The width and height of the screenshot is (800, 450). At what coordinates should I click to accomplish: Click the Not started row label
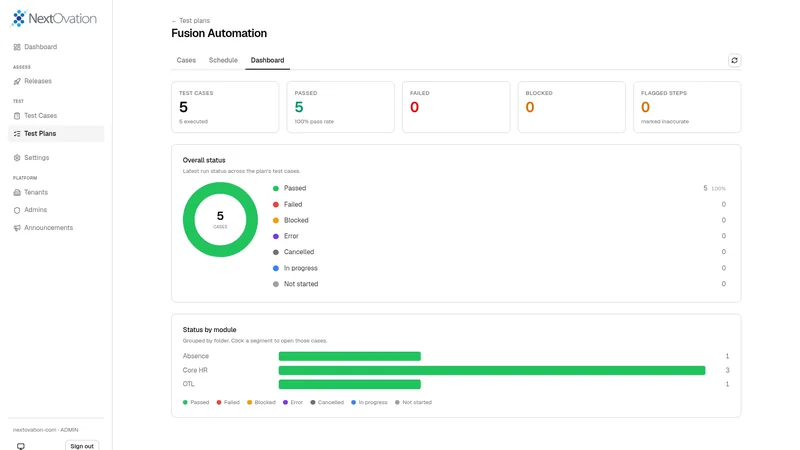pos(301,284)
